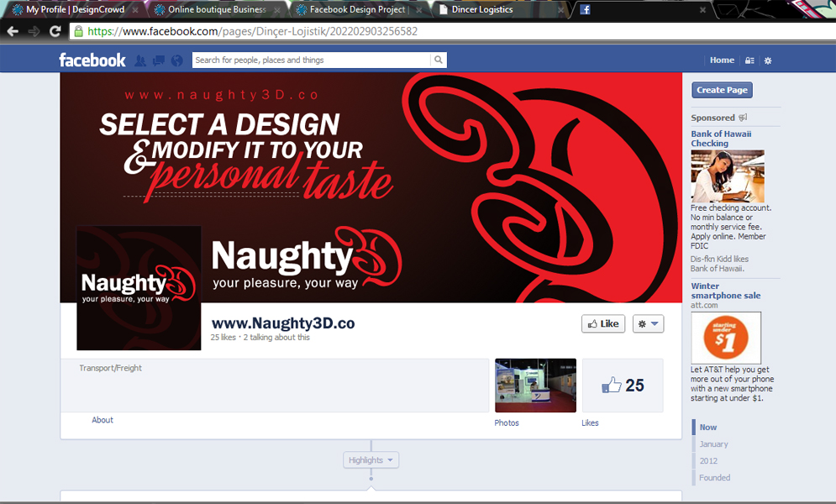Jump to 2012 on timeline
The image size is (836, 504).
(x=708, y=461)
